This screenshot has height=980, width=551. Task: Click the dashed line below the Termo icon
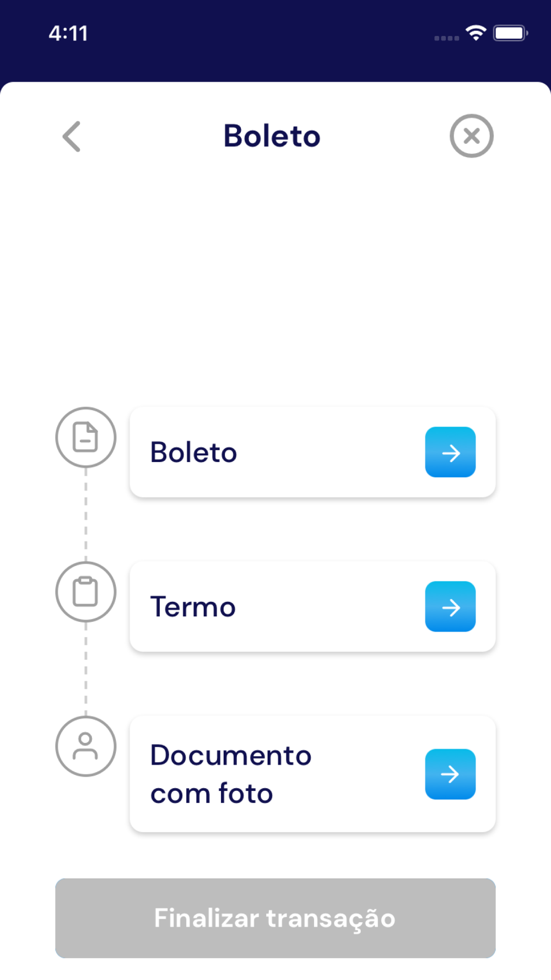tap(85, 669)
